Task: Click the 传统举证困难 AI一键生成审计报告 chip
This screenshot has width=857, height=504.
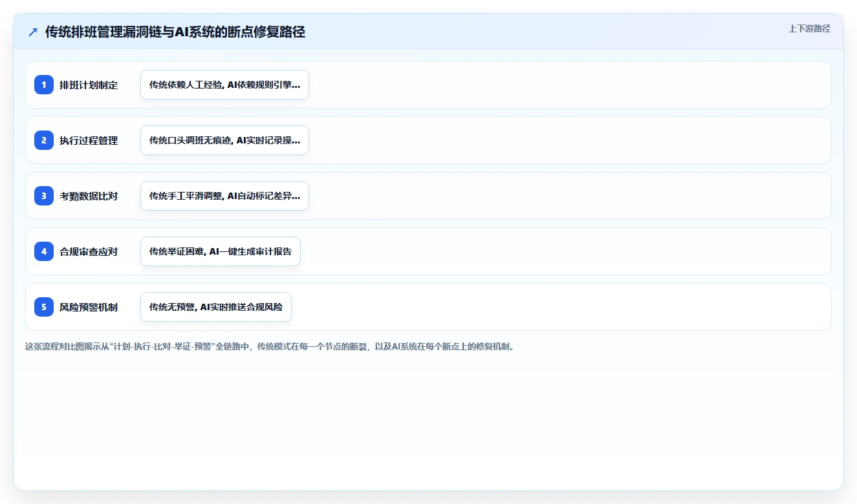Action: coord(221,251)
